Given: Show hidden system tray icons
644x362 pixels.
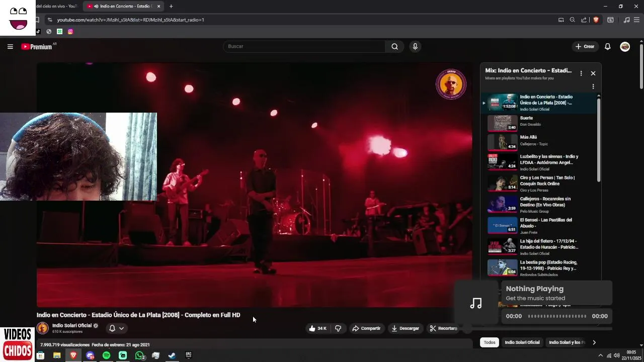Looking at the screenshot, I should click(x=601, y=355).
